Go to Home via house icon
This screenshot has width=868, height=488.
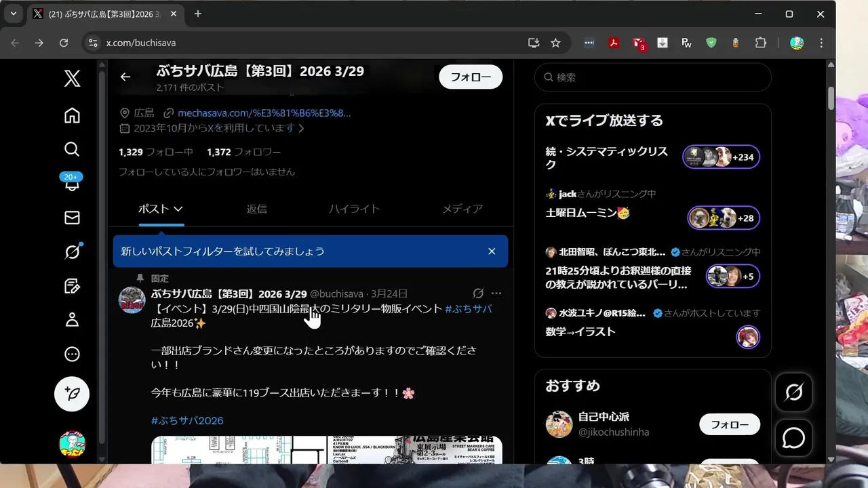tap(72, 115)
